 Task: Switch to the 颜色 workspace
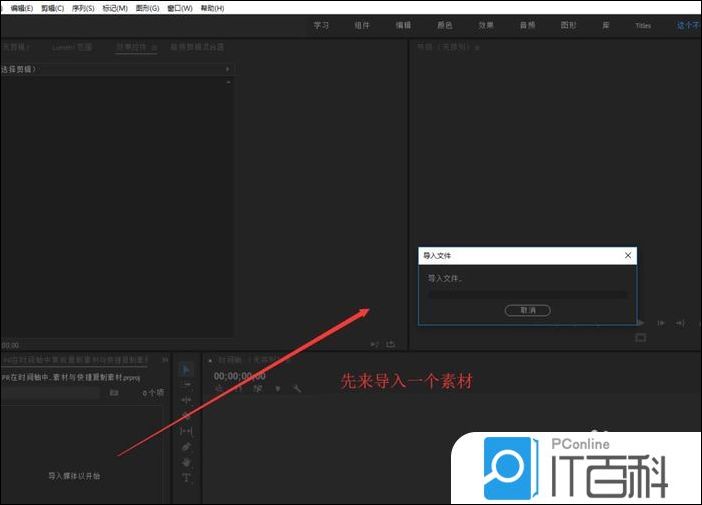(445, 26)
